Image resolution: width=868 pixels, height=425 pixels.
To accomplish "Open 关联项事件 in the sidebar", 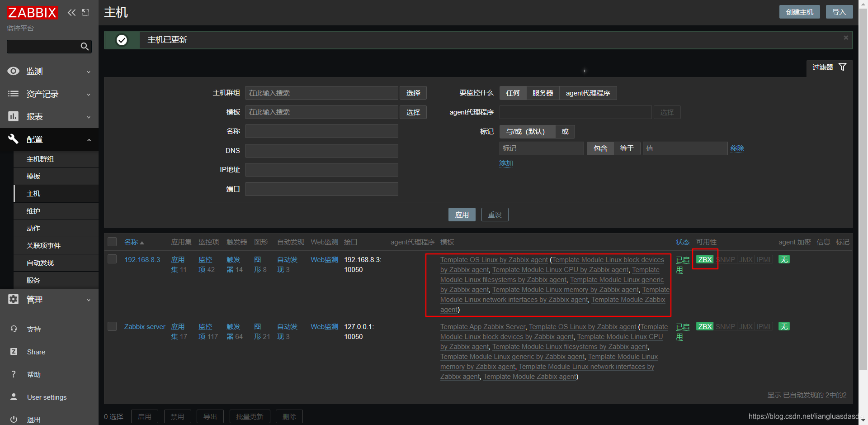I will tap(56, 245).
